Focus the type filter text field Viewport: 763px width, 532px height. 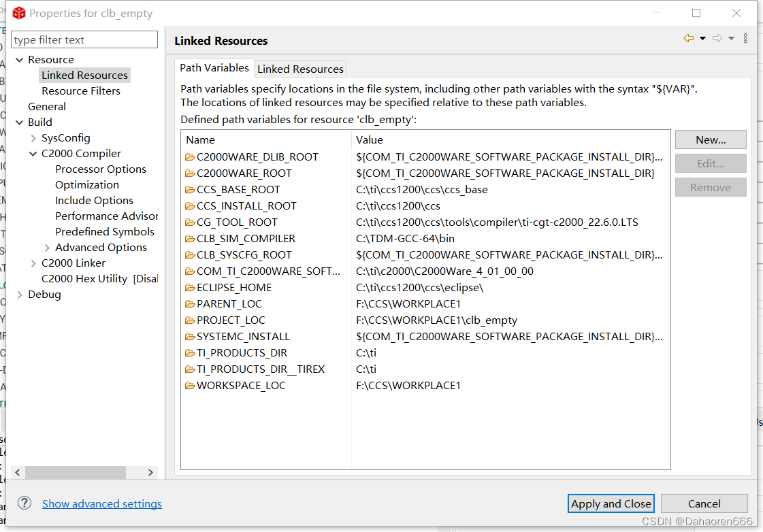(x=84, y=39)
